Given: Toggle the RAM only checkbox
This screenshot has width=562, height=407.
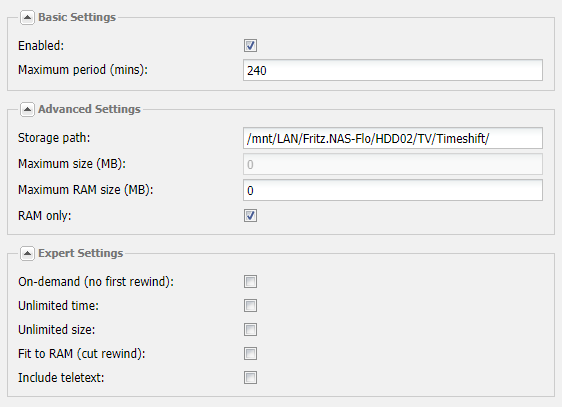Looking at the screenshot, I should coord(250,216).
